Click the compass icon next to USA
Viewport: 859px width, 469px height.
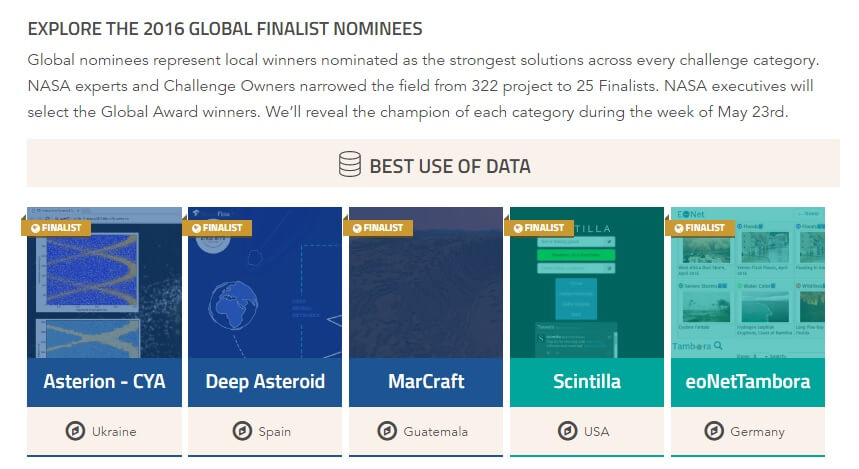[x=566, y=431]
